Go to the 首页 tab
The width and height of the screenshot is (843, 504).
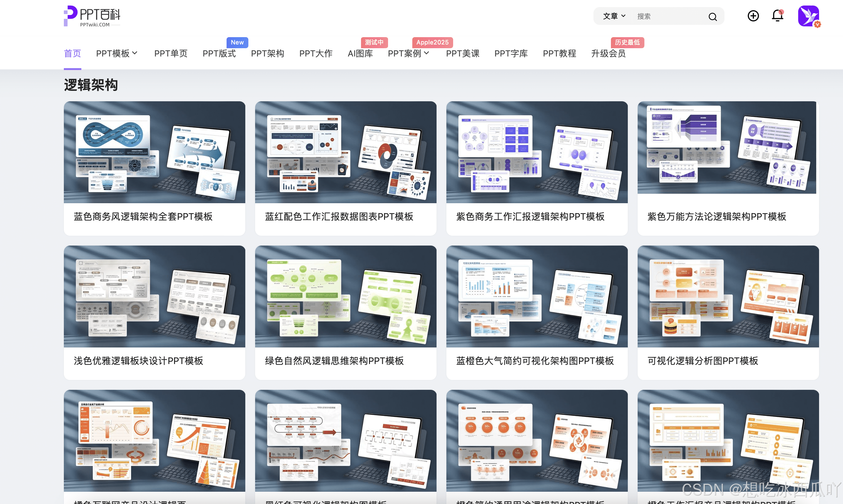[x=72, y=54]
